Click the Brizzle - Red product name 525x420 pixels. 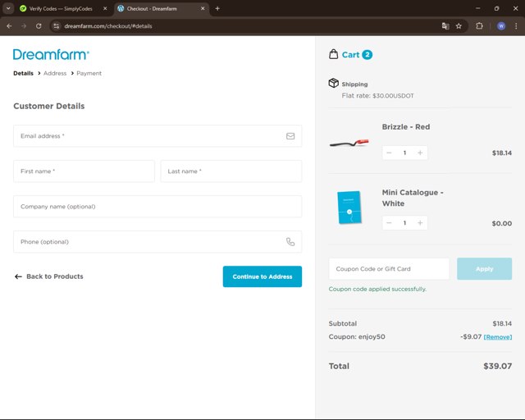(406, 127)
